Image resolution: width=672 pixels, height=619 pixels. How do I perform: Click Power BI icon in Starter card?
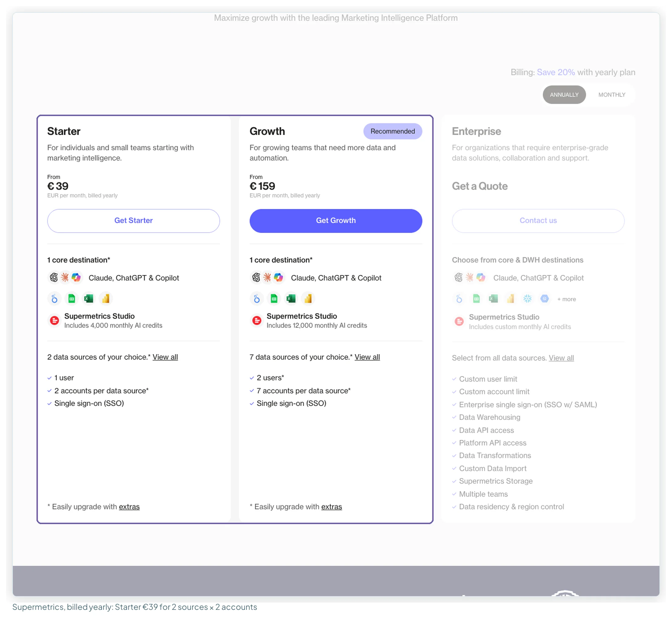click(x=106, y=299)
